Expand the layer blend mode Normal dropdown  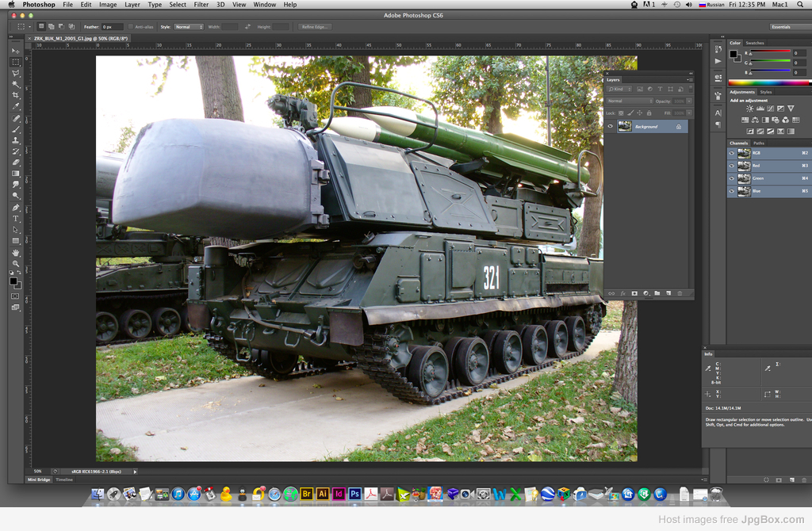click(629, 101)
